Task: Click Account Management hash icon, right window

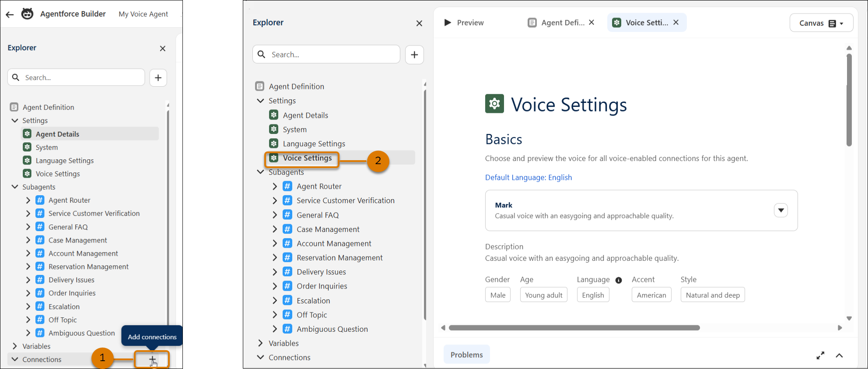Action: (x=287, y=243)
